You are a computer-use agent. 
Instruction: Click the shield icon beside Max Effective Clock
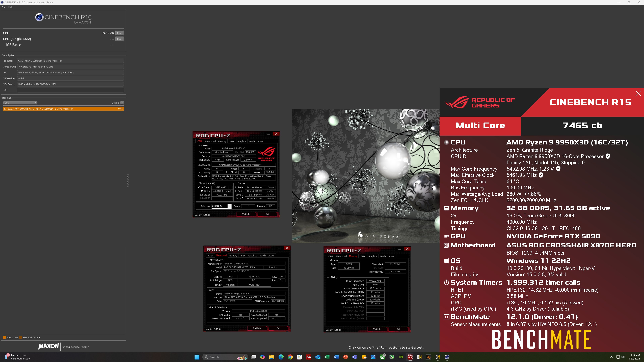541,175
